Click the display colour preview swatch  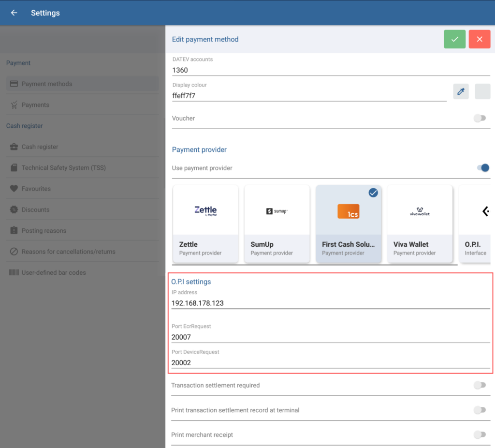point(482,91)
